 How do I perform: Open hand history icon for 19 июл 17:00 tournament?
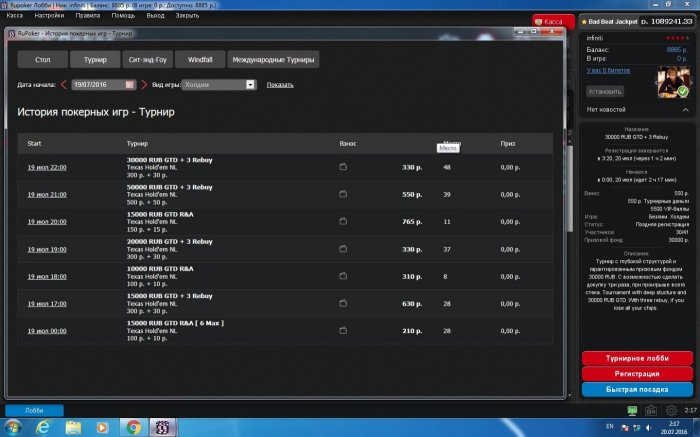[343, 304]
